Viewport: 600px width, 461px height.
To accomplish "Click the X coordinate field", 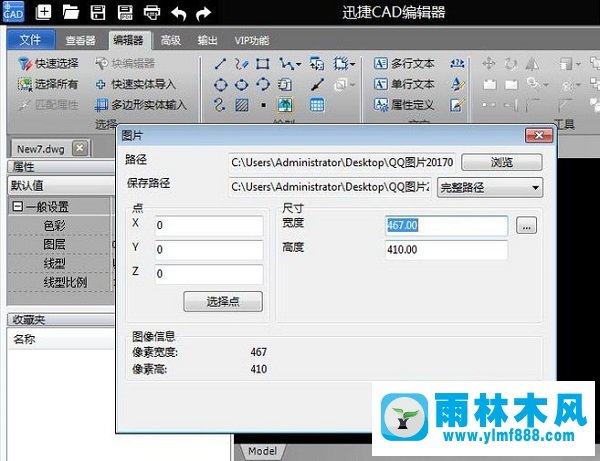I will pos(209,225).
